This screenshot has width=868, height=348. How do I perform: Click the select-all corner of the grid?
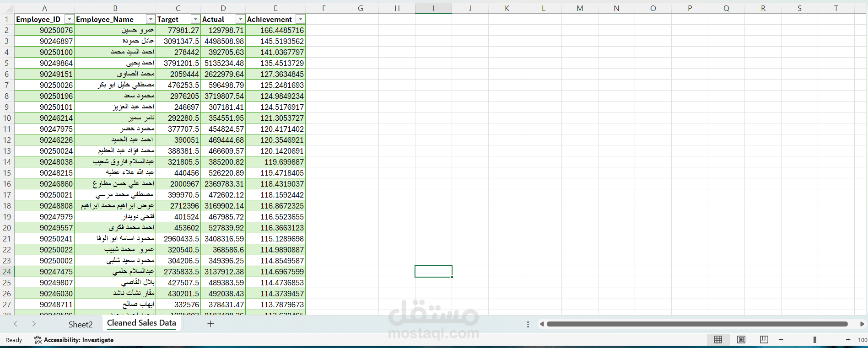pos(7,8)
